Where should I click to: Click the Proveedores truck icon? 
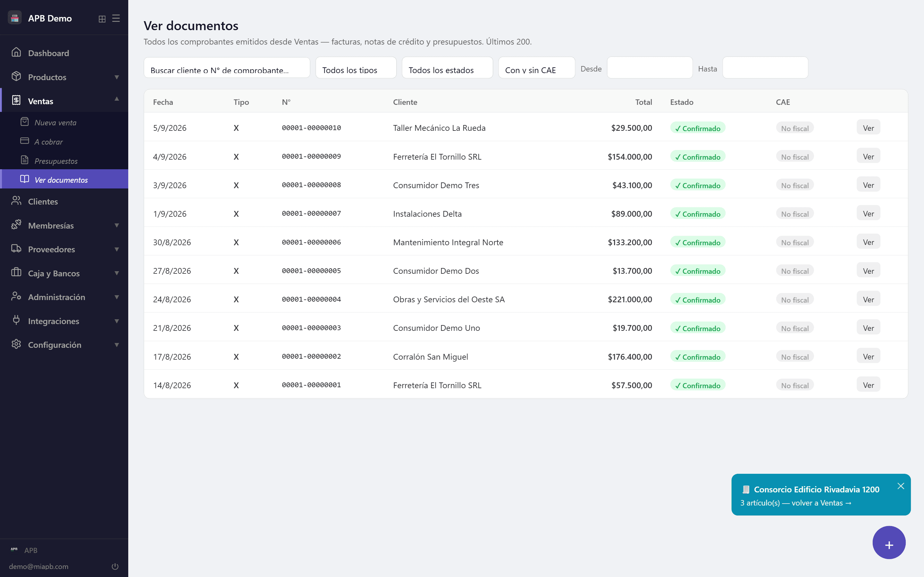tap(16, 248)
